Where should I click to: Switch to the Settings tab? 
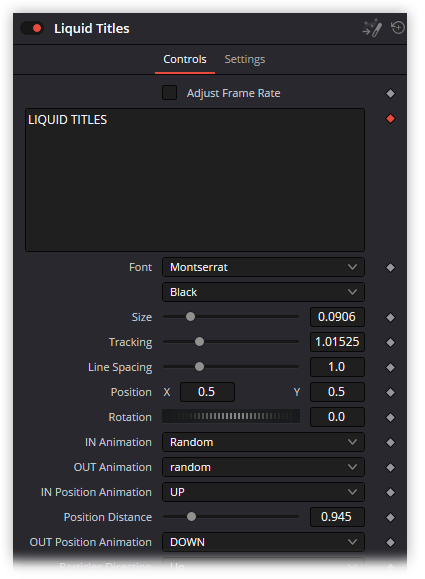point(245,59)
